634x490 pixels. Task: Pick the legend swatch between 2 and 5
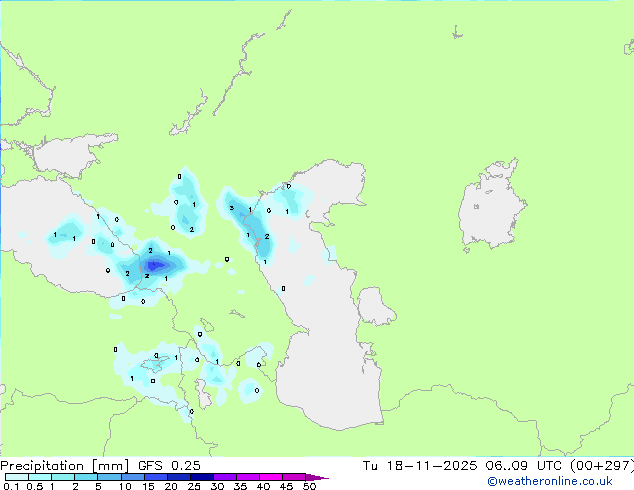(x=86, y=477)
